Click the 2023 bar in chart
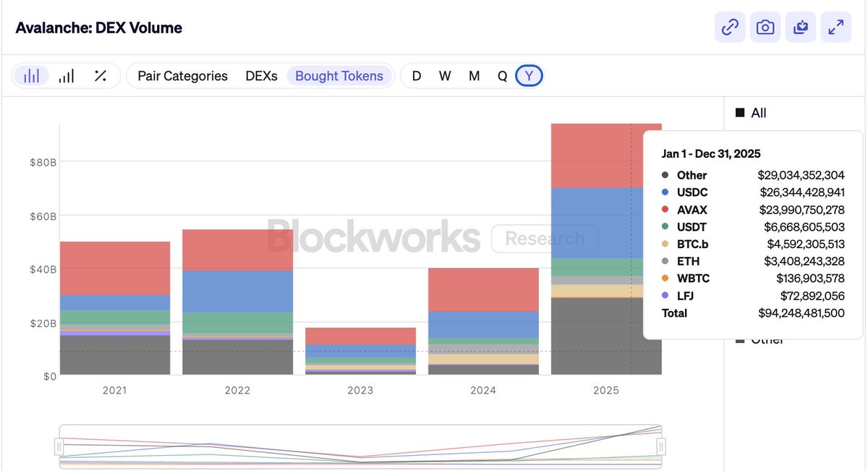 pyautogui.click(x=360, y=352)
